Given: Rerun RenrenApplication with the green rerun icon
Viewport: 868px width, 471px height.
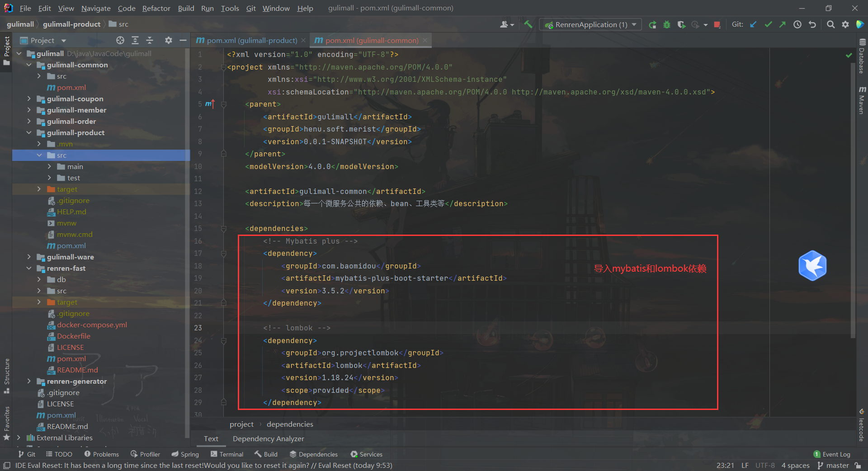Looking at the screenshot, I should tap(652, 25).
